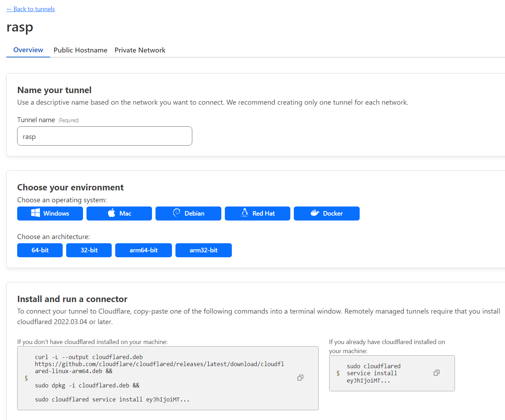The image size is (505, 420).
Task: Click the Apple logo on the Mac button
Action: coord(111,213)
